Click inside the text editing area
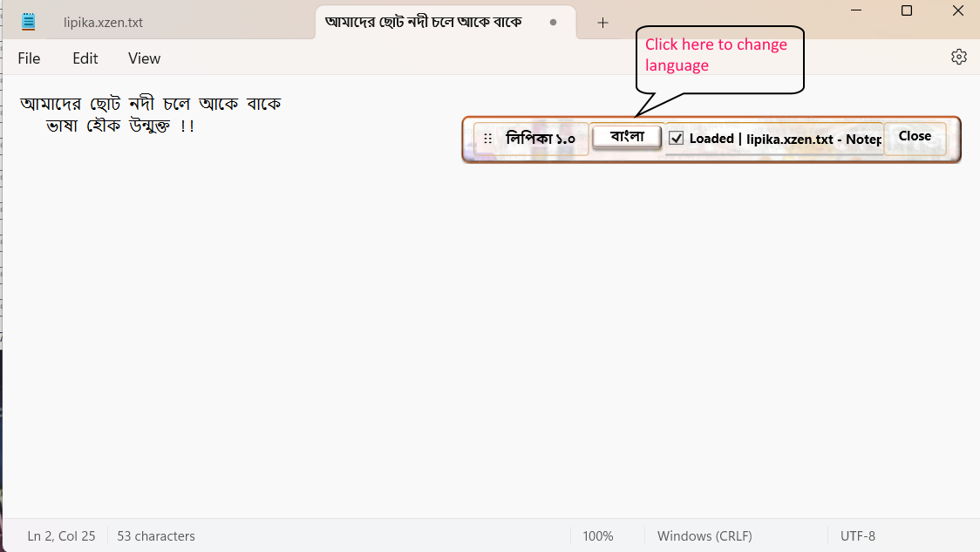 click(349, 331)
